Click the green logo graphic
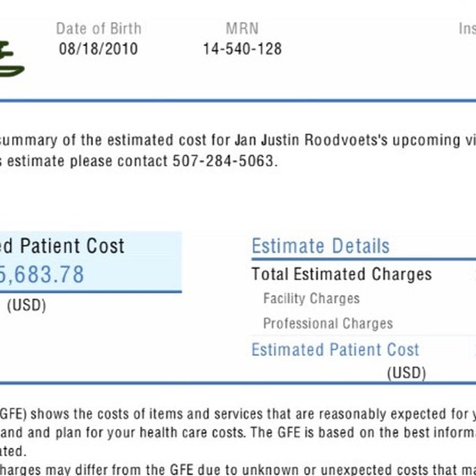Image resolution: width=476 pixels, height=476 pixels. tap(11, 59)
